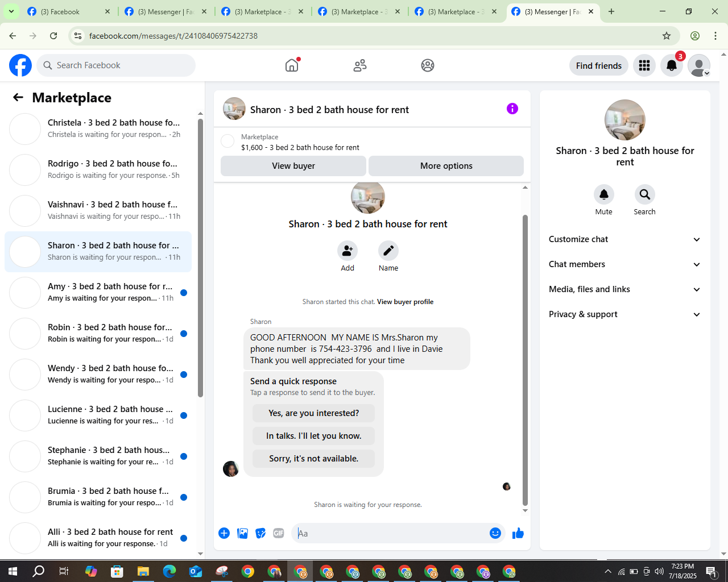Click the More options button
The height and width of the screenshot is (582, 728).
(x=446, y=166)
